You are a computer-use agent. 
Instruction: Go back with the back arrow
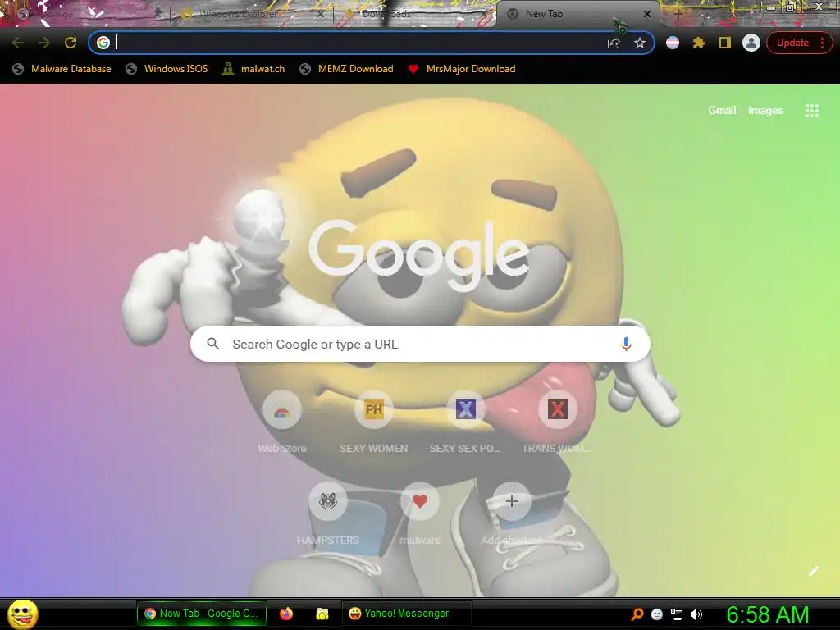tap(18, 43)
